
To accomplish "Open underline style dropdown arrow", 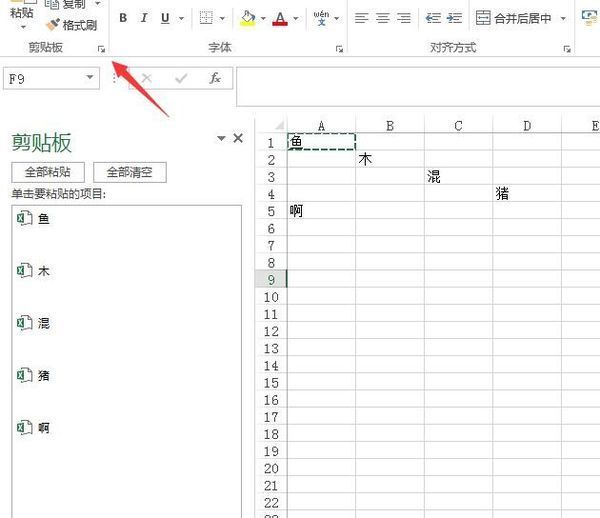I will tap(181, 18).
